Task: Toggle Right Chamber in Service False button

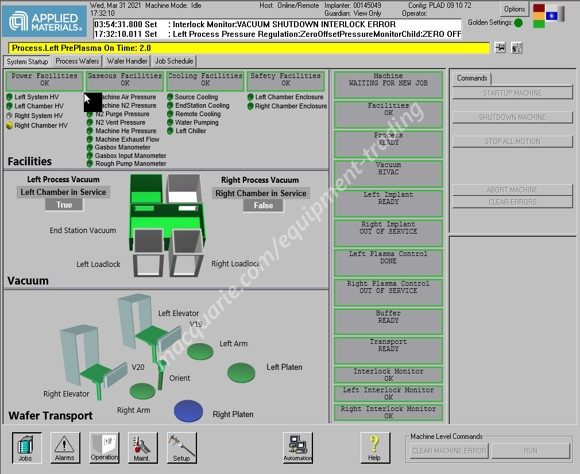Action: coord(263,205)
